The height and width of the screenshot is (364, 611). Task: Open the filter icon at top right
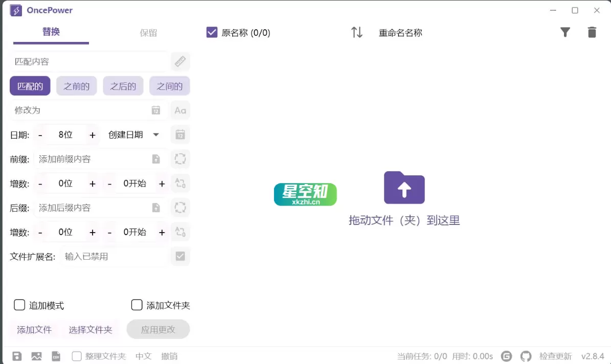coord(565,32)
